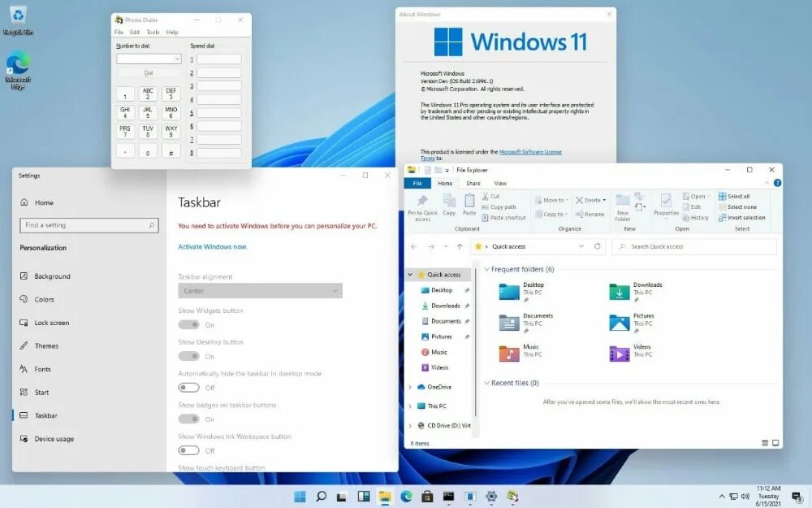
Task: Click the GHI 4 keypad button
Action: click(125, 112)
